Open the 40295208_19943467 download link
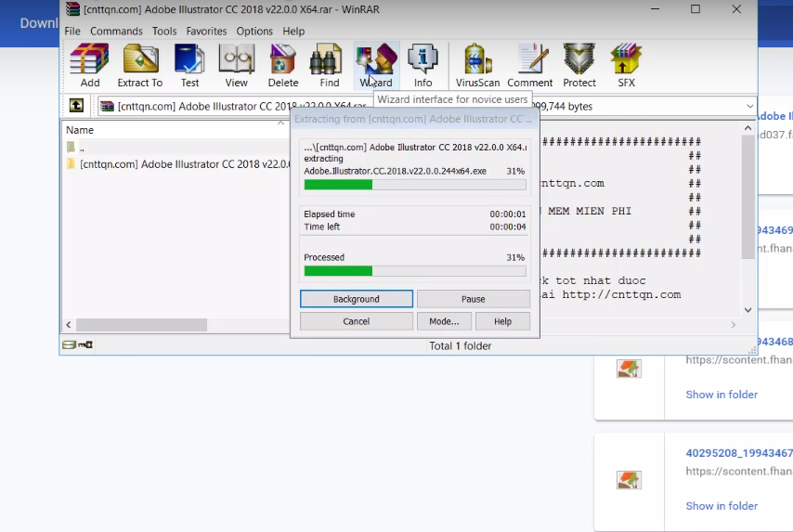This screenshot has width=793, height=532. pyautogui.click(x=739, y=453)
